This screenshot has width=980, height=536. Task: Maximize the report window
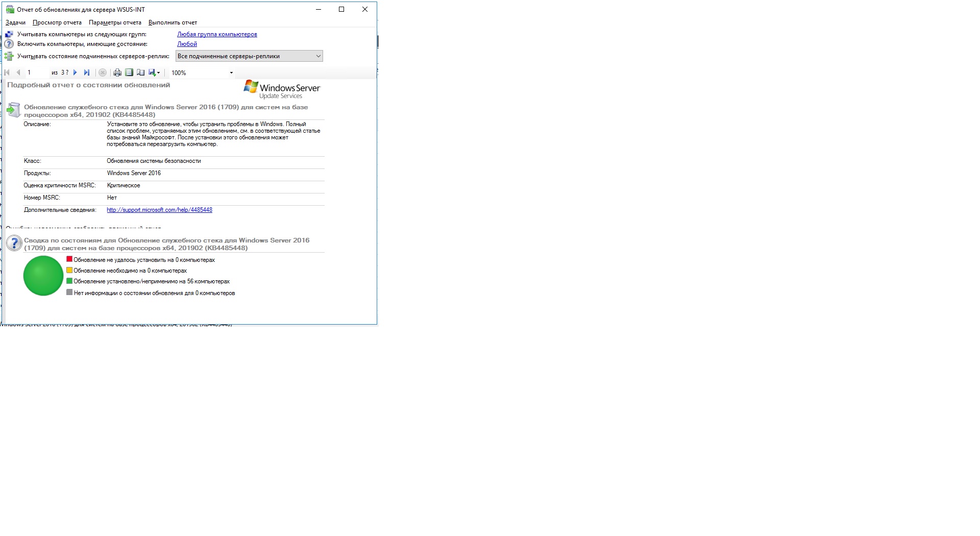(x=341, y=9)
